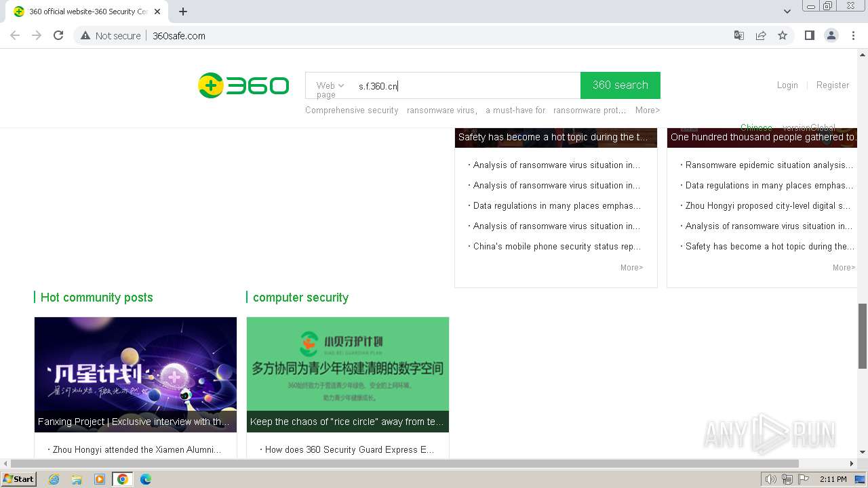This screenshot has height=488, width=868.
Task: Expand More> search suggestions
Action: tap(648, 110)
